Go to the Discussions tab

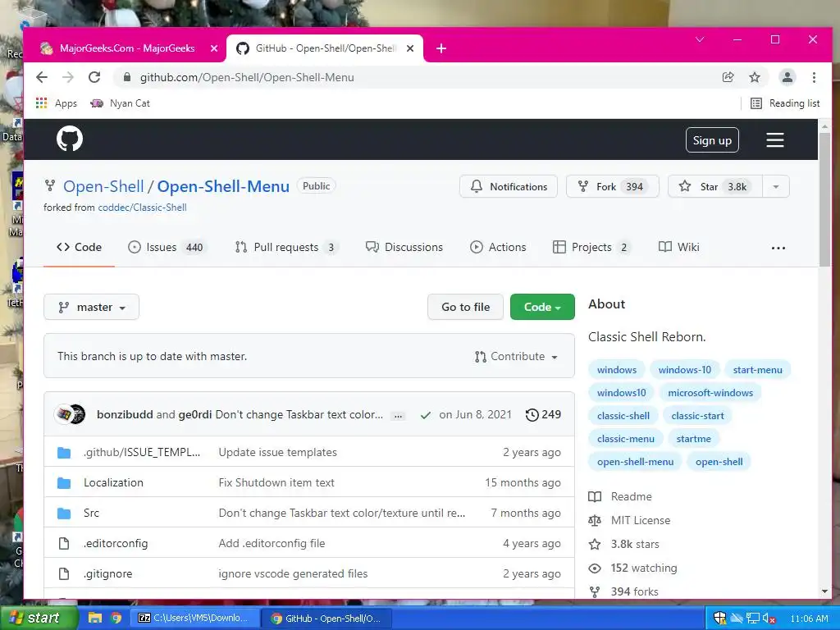(404, 247)
